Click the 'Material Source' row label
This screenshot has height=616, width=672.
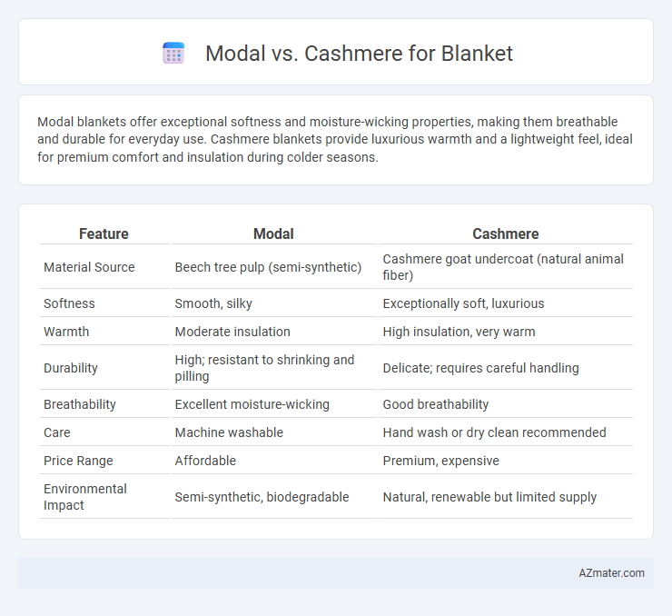point(89,267)
